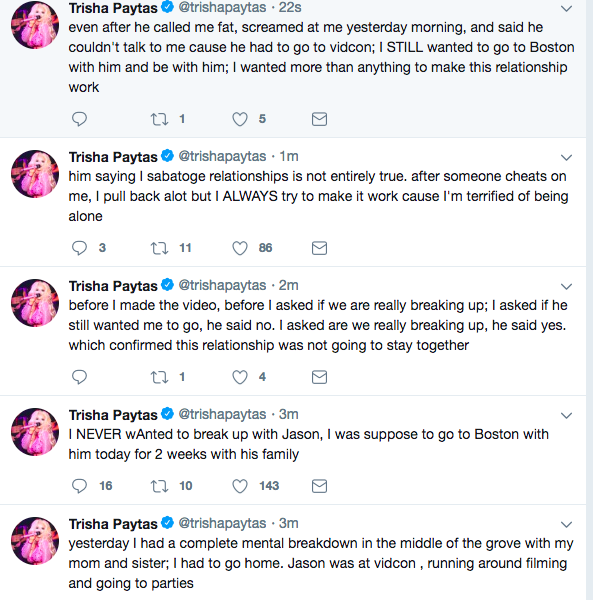Expand the chevron menu on the mental breakdown tweet

(566, 524)
